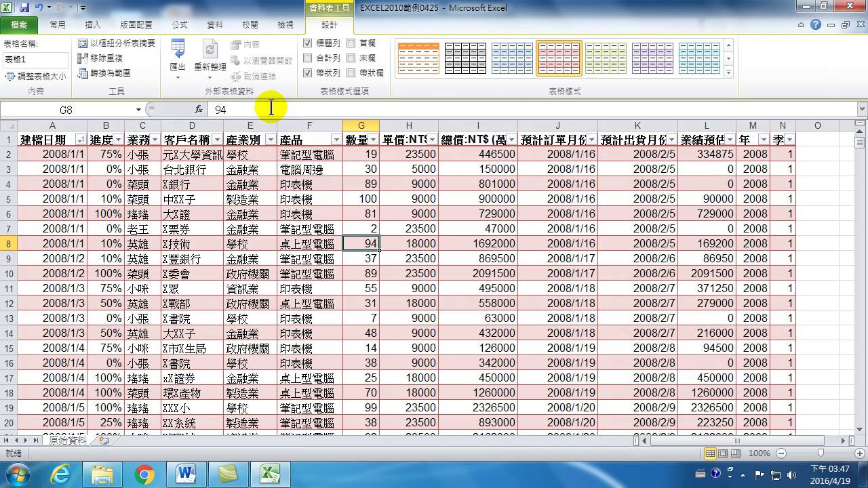Image resolution: width=868 pixels, height=488 pixels.
Task: Open Word from the taskbar
Action: (185, 474)
